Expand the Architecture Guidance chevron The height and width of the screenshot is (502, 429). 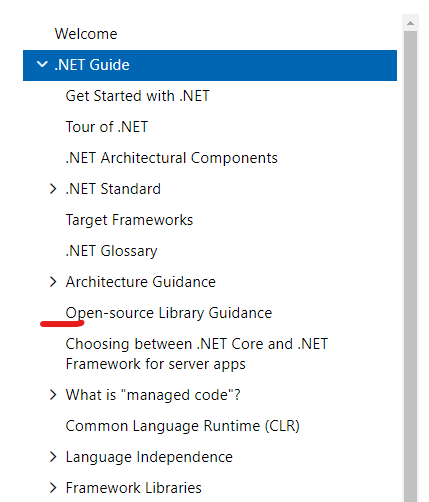tap(53, 282)
